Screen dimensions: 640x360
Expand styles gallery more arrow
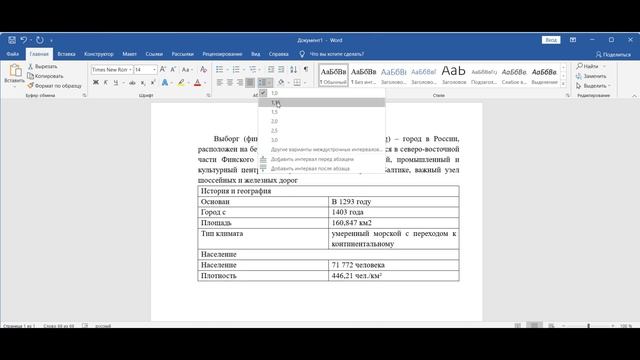tap(563, 84)
